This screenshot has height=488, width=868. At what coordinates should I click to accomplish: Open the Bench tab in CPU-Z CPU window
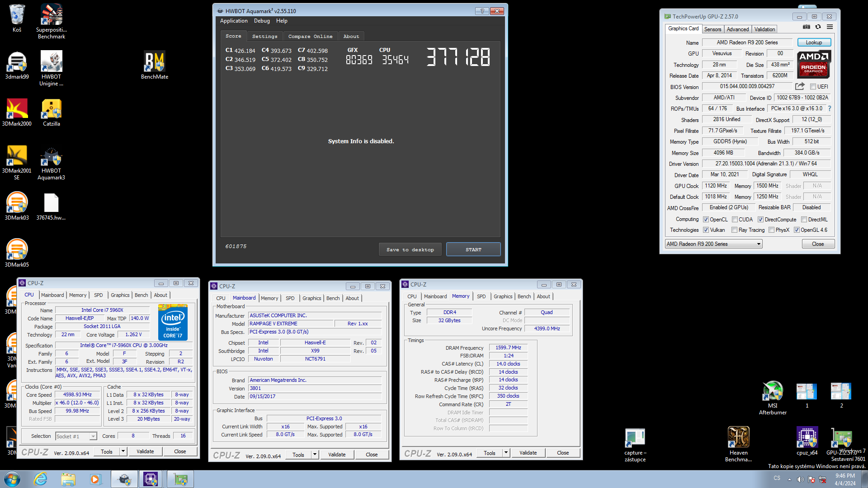click(141, 295)
